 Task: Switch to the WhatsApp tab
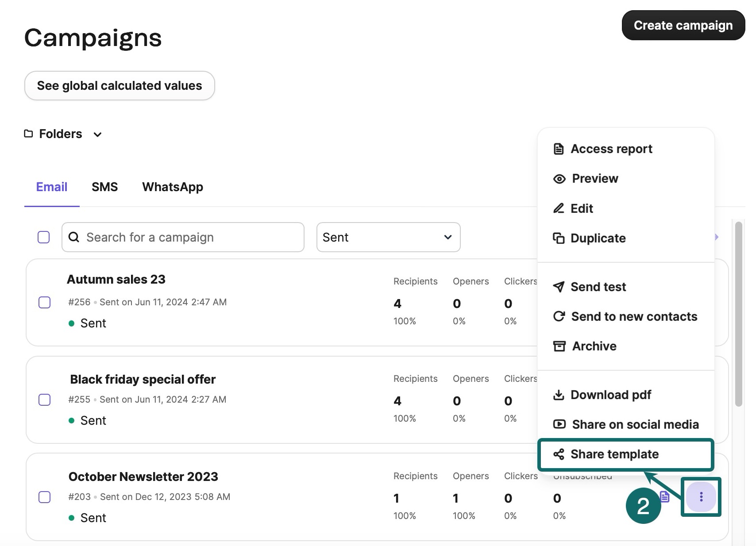click(x=172, y=187)
